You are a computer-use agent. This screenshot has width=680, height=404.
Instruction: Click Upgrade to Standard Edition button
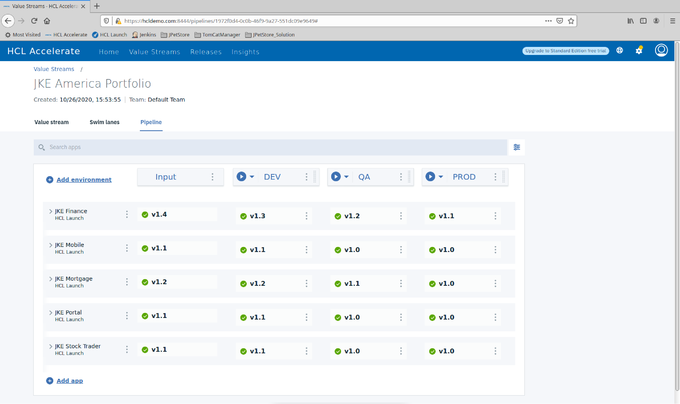click(565, 51)
